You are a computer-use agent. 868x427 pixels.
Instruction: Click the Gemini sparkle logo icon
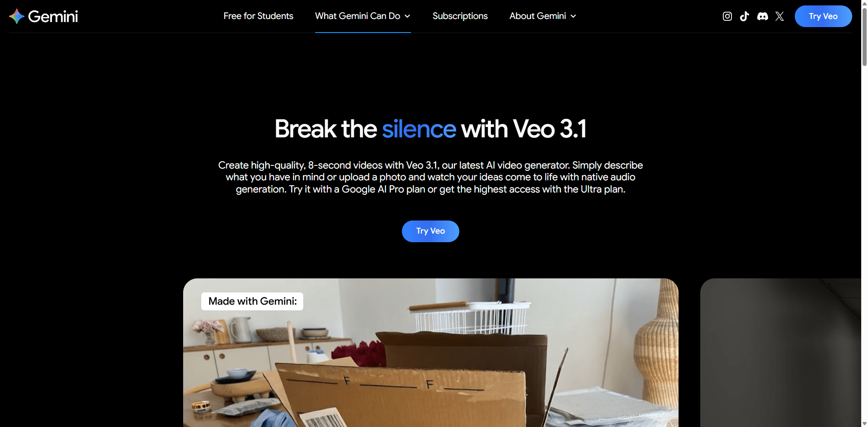[17, 16]
